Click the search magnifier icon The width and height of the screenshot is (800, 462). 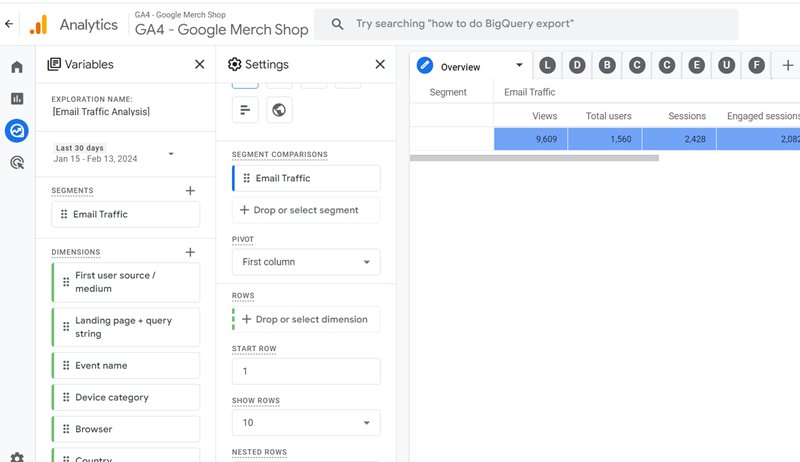[337, 24]
